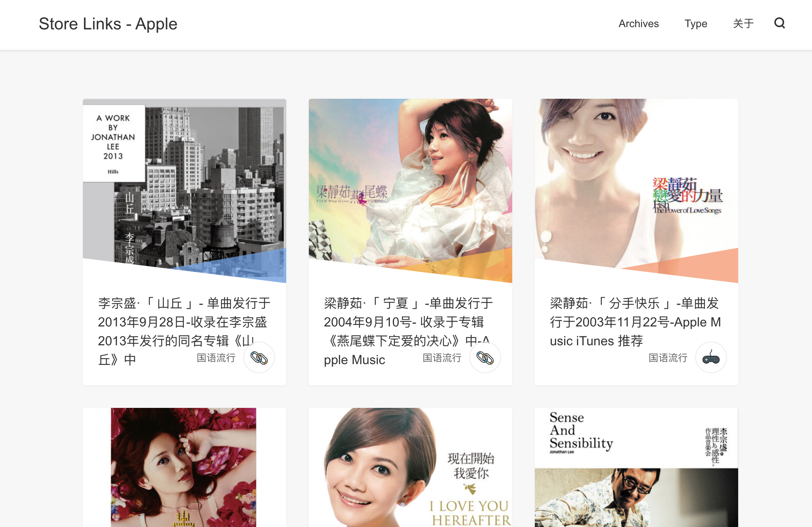
Task: Select 国语流行 tag on 山丘 card
Action: [x=216, y=358]
